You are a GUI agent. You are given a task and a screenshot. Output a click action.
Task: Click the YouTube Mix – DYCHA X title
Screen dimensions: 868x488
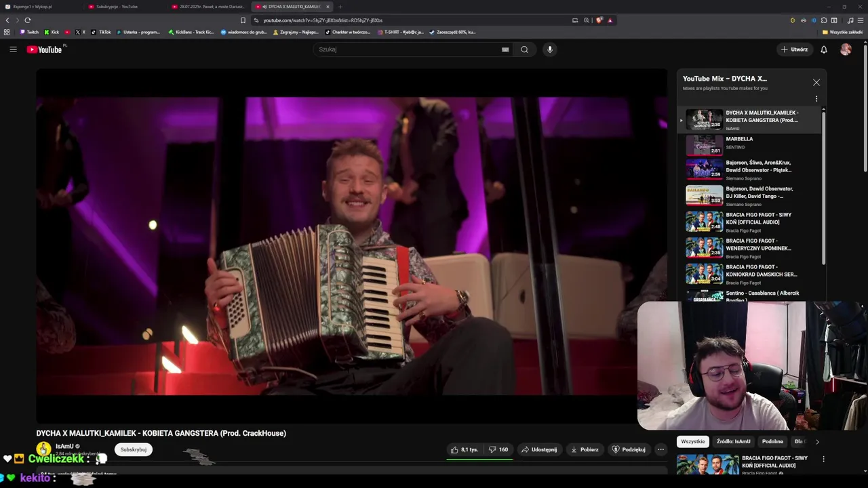[725, 79]
